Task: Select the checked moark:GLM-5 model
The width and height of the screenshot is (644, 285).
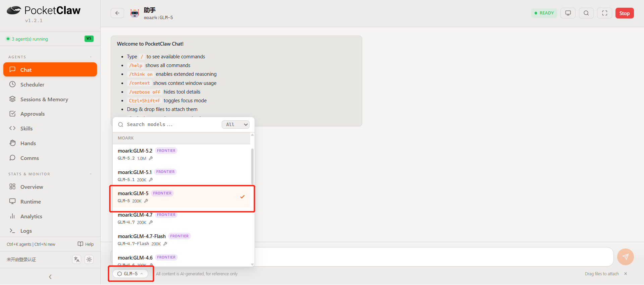Action: pos(181,197)
